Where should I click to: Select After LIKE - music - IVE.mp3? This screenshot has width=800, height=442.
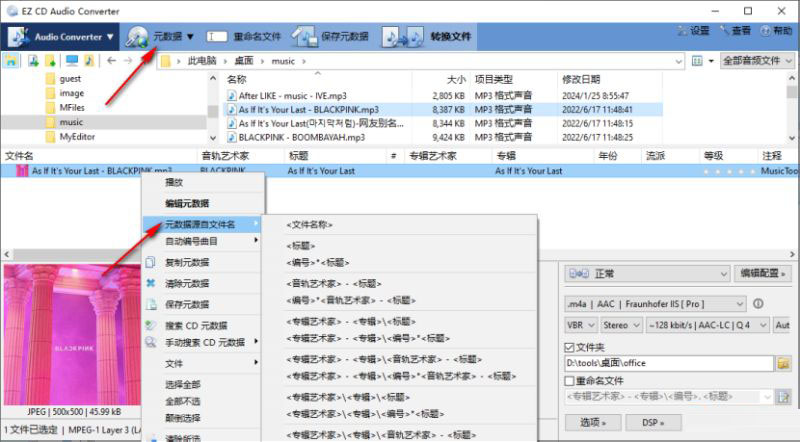click(x=292, y=95)
